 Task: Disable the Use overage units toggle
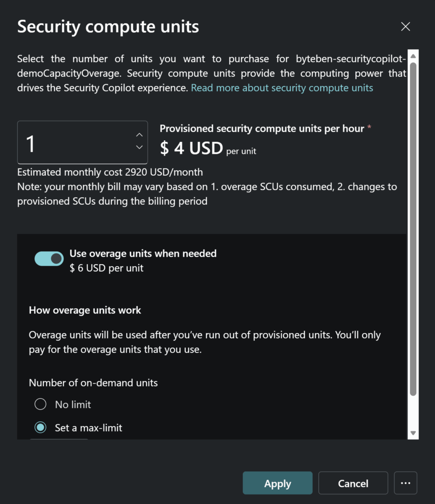pos(49,258)
